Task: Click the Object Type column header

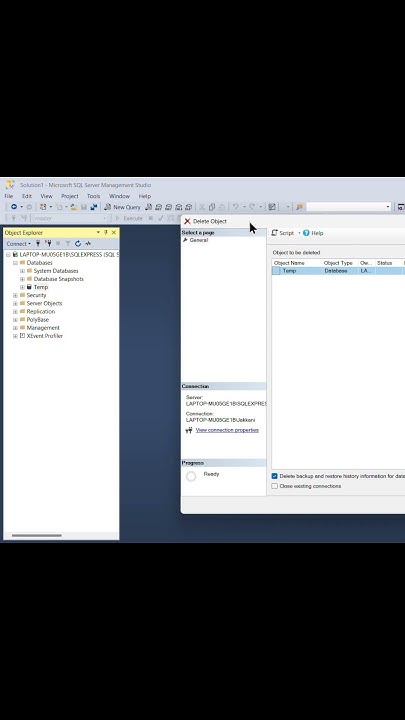Action: click(340, 263)
